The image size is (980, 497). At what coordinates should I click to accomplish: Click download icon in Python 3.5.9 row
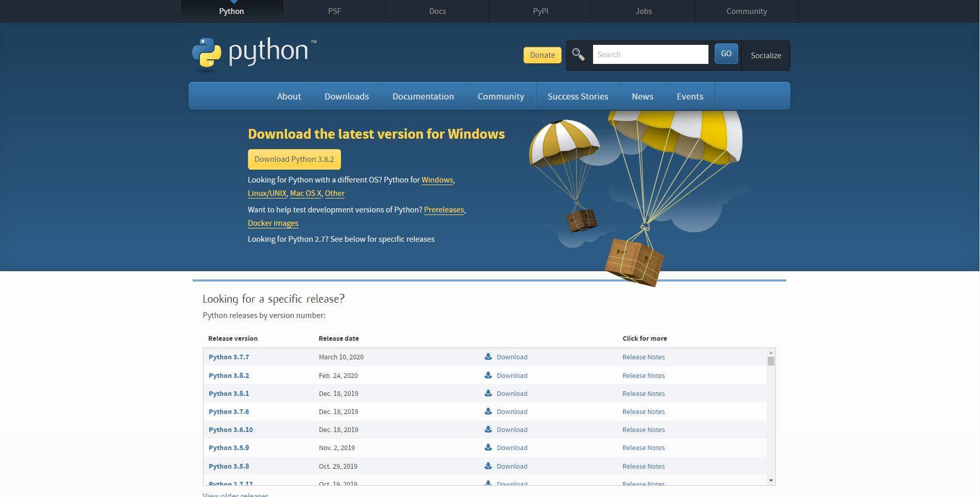[x=488, y=448]
